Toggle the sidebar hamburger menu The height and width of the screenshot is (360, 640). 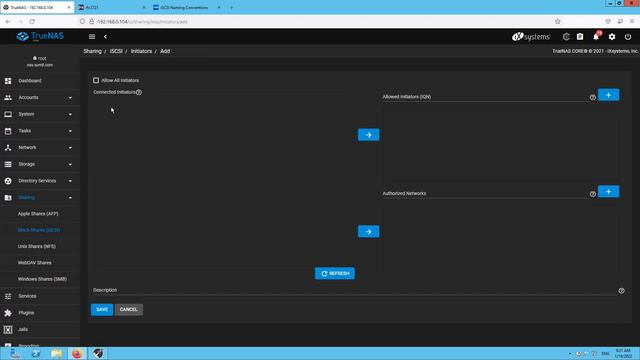pos(92,37)
